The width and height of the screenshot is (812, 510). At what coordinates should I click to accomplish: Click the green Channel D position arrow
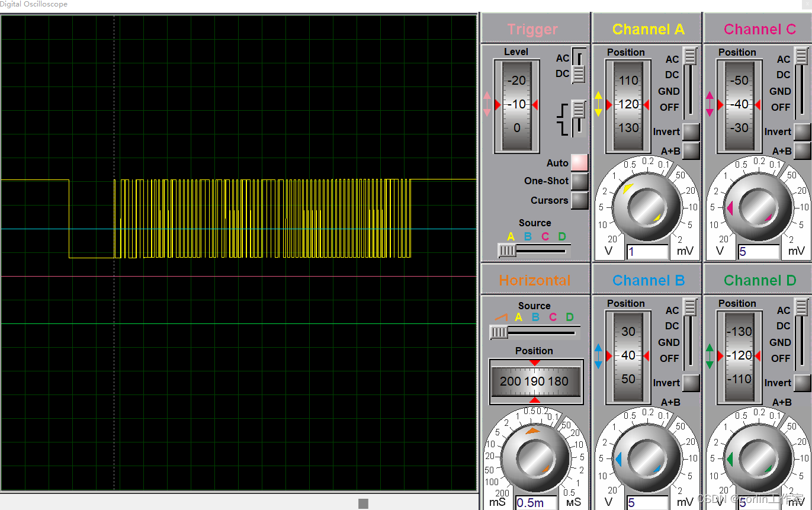click(x=711, y=357)
